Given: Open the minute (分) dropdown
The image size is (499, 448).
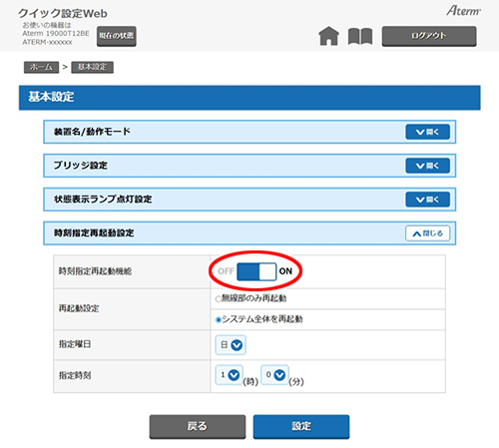Looking at the screenshot, I should (274, 375).
